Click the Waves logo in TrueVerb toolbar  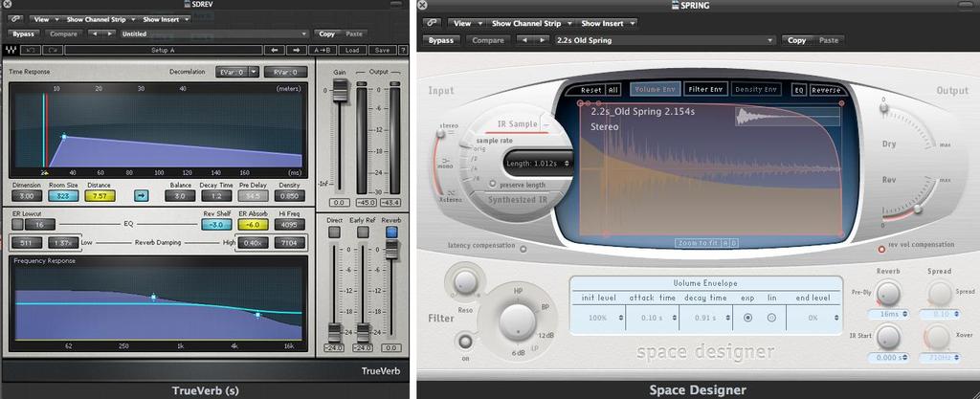[11, 50]
